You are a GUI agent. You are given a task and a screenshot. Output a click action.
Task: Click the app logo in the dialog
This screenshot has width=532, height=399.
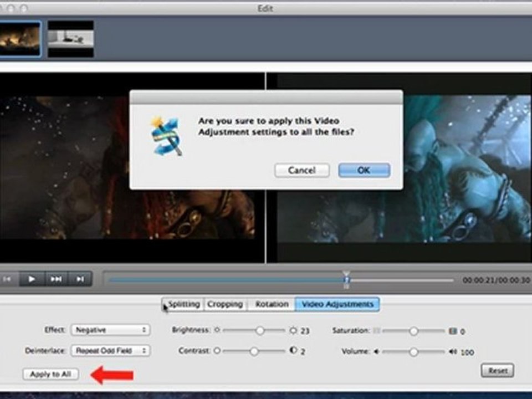coord(166,136)
